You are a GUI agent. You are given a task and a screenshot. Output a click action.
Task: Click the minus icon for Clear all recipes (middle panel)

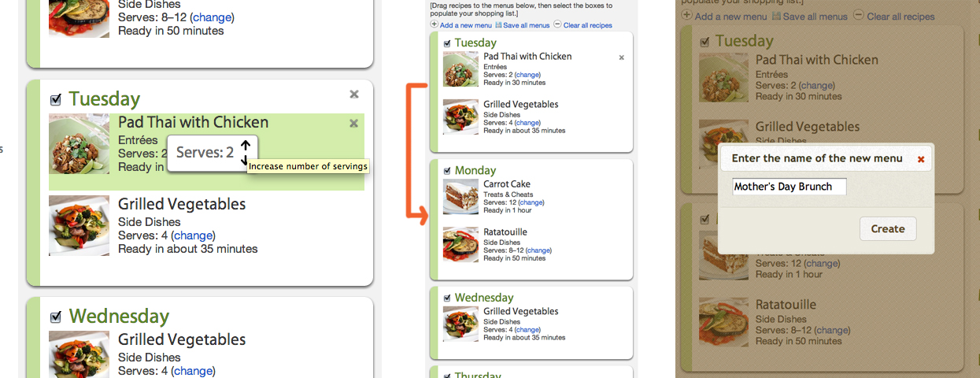[x=557, y=25]
